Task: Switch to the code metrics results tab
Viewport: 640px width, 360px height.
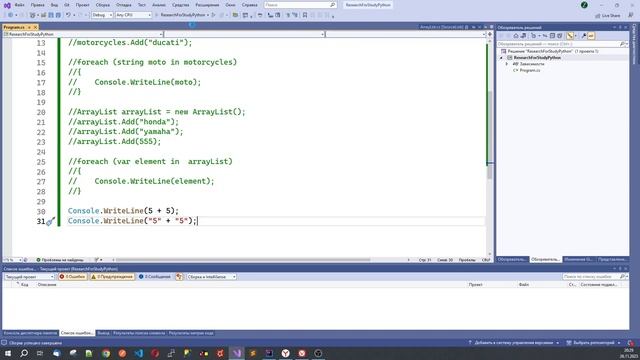Action: [191, 333]
